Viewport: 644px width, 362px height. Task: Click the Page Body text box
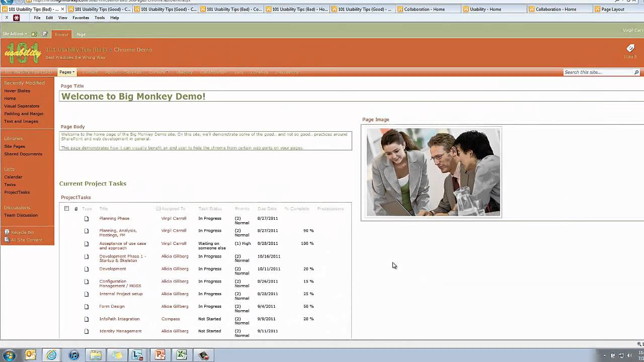click(205, 141)
